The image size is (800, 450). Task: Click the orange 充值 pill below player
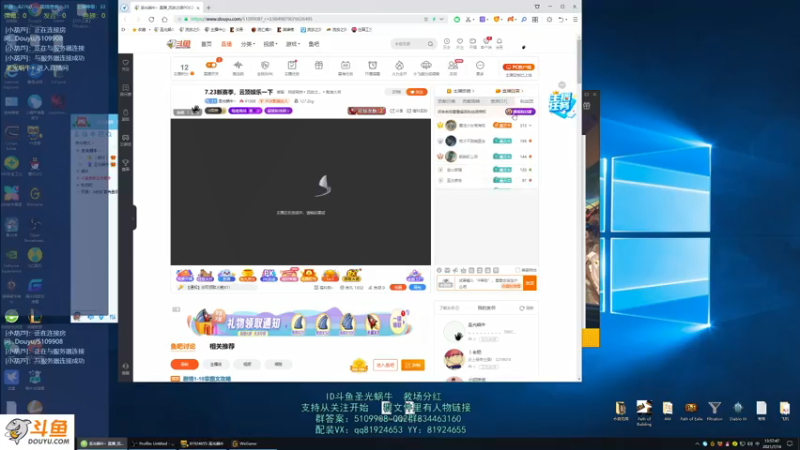(398, 288)
